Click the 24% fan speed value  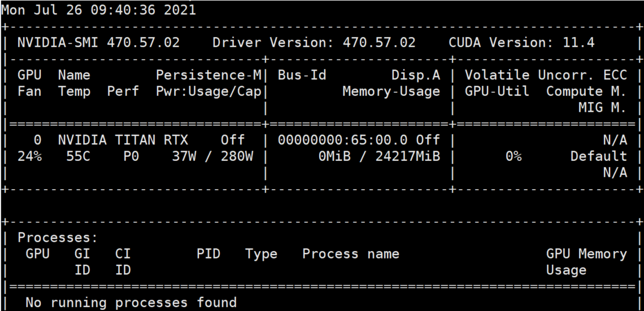(29, 156)
